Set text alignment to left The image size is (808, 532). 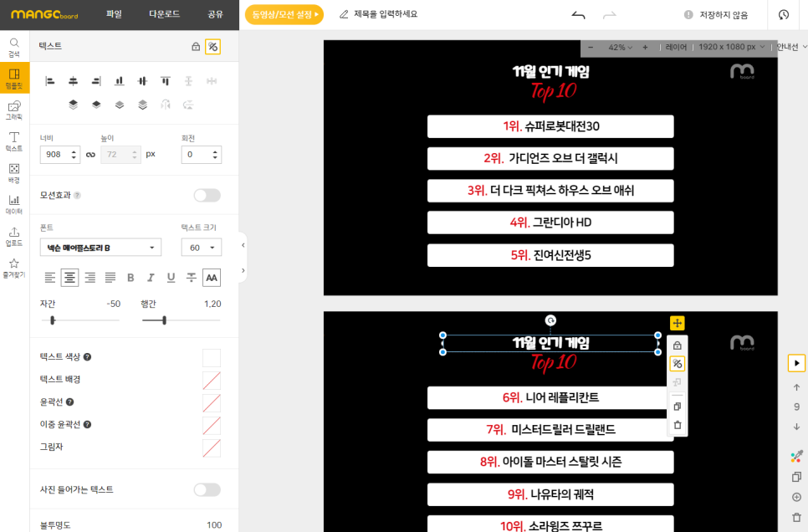tap(50, 278)
